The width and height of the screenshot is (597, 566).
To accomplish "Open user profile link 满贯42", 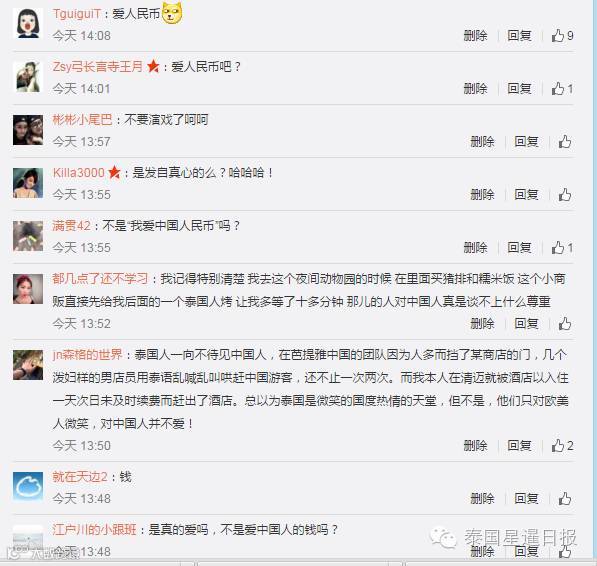I will (x=72, y=225).
